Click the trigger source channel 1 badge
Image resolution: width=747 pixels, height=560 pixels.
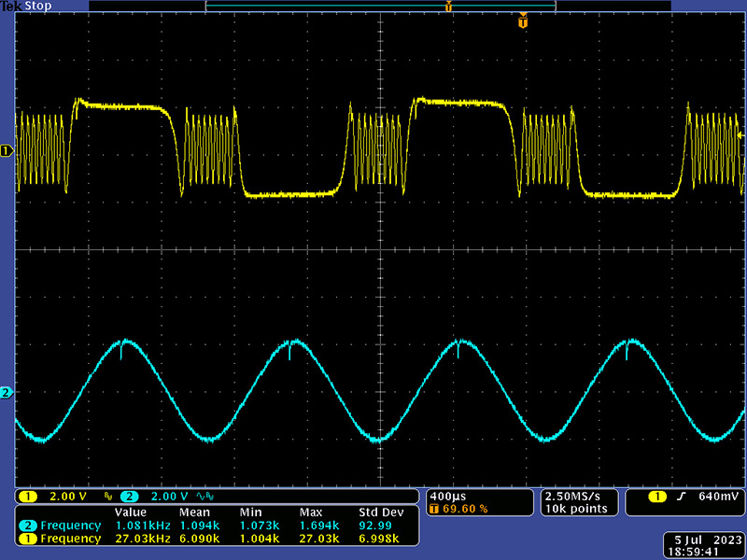point(657,497)
